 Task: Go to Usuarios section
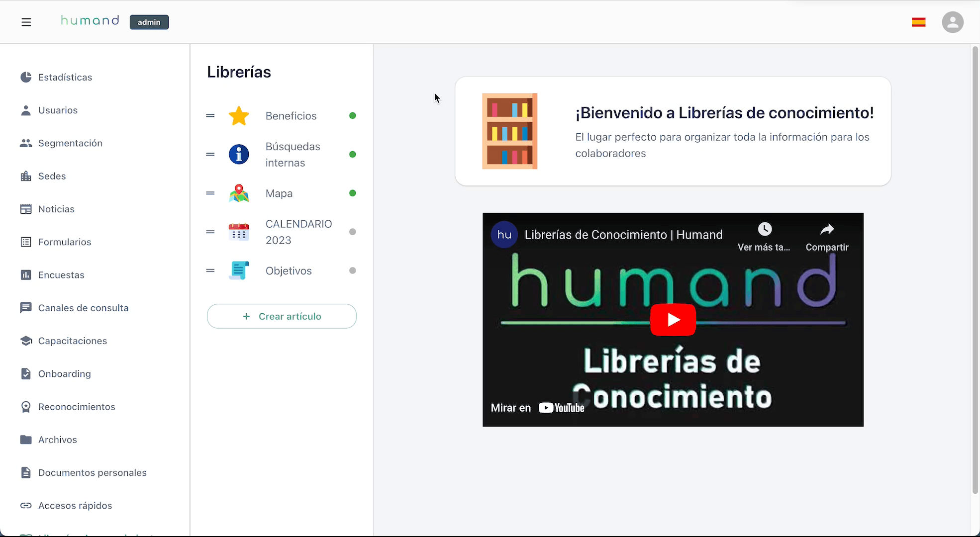tap(58, 110)
